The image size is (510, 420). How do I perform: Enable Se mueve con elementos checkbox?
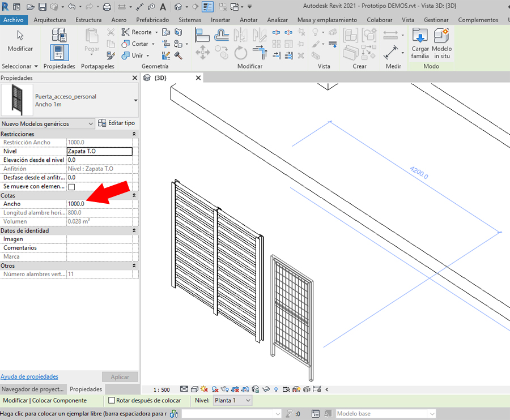click(x=71, y=187)
